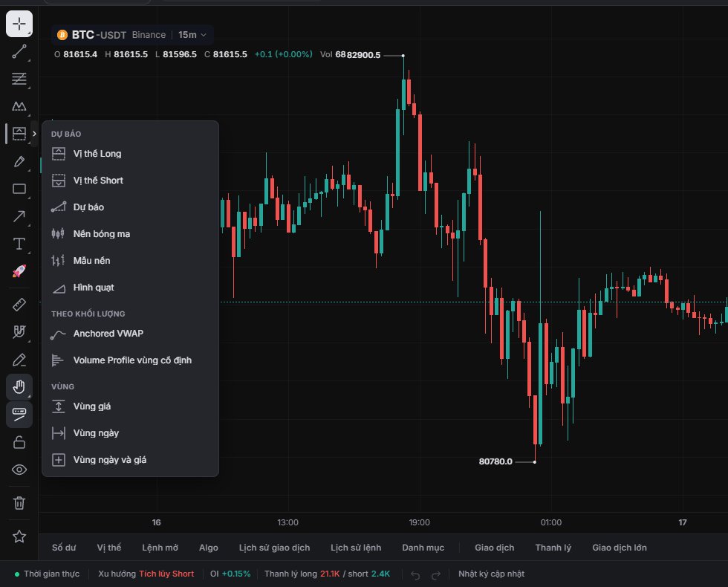
Task: Open the Fibonacci retracement tool
Action: (x=19, y=79)
